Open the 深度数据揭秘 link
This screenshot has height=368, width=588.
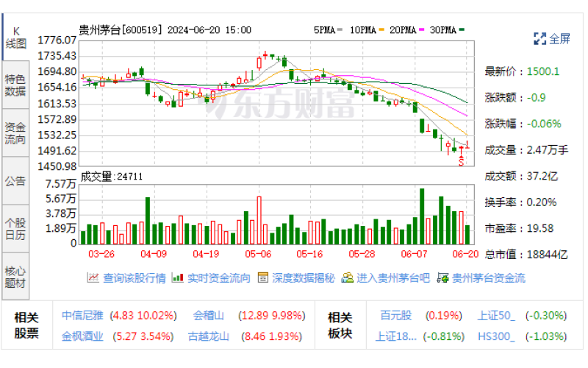[x=304, y=278]
